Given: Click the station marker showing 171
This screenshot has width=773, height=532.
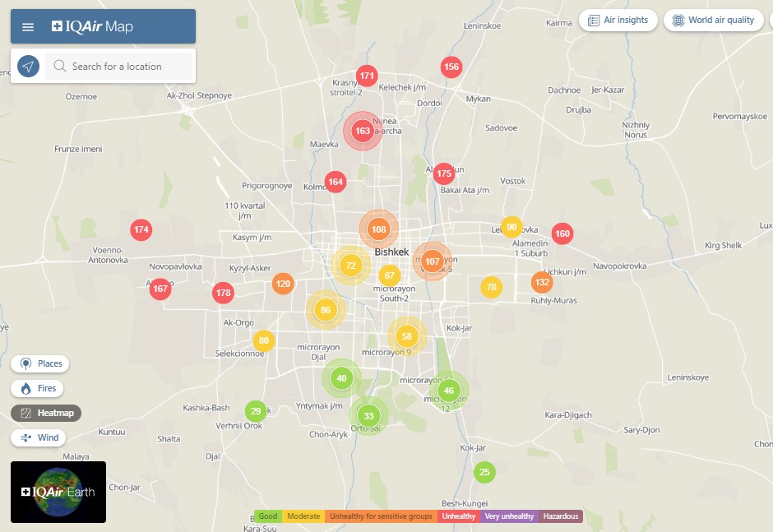Looking at the screenshot, I should 367,76.
